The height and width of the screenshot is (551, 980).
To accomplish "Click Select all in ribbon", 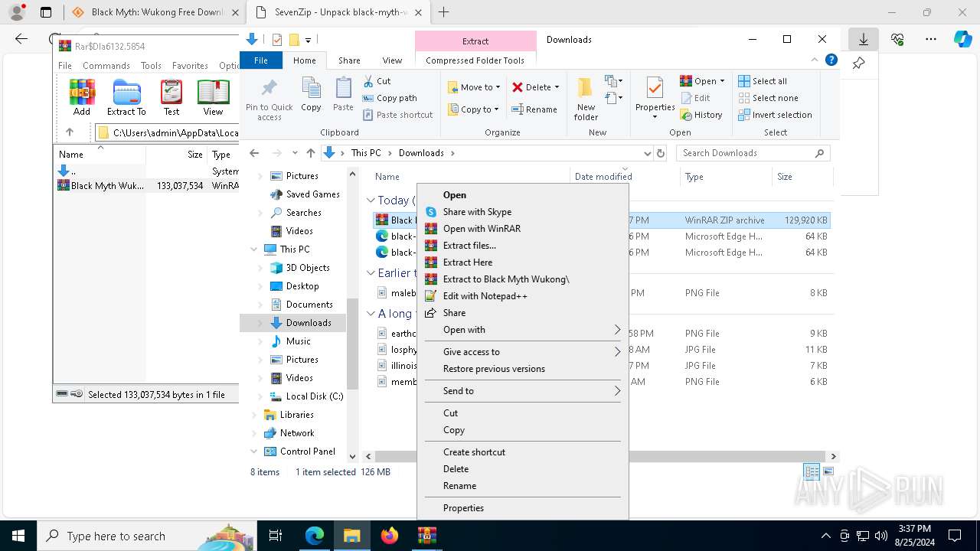I will click(x=762, y=81).
